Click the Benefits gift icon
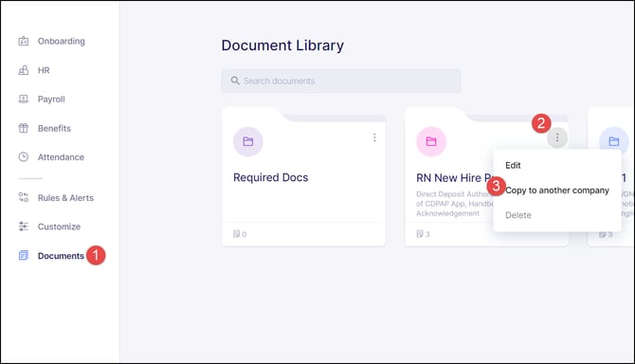Image resolution: width=635 pixels, height=364 pixels. (x=24, y=128)
